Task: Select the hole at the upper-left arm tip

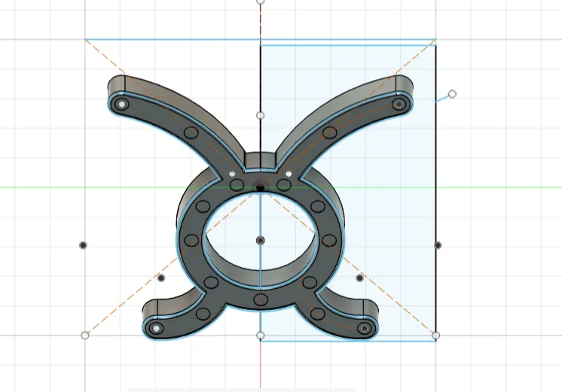Action: pos(121,105)
